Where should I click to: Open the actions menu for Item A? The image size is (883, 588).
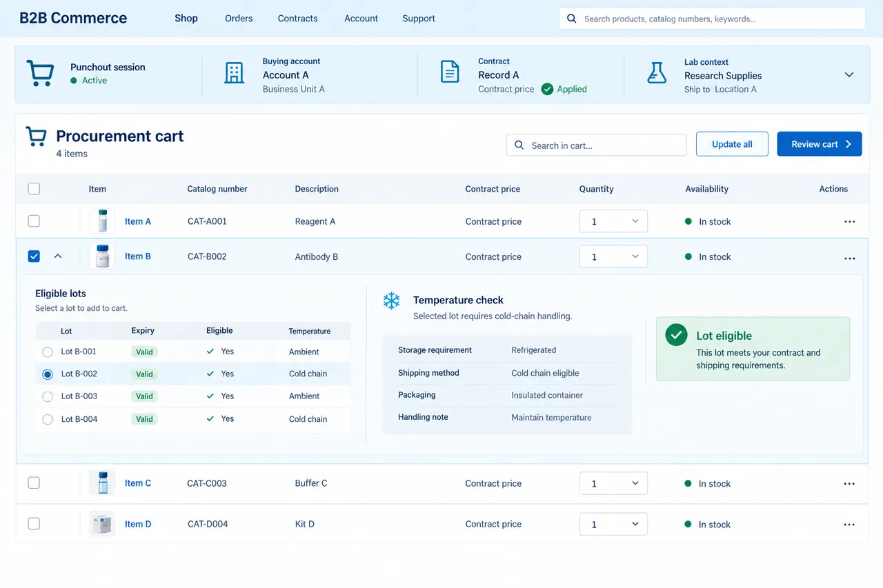tap(849, 222)
